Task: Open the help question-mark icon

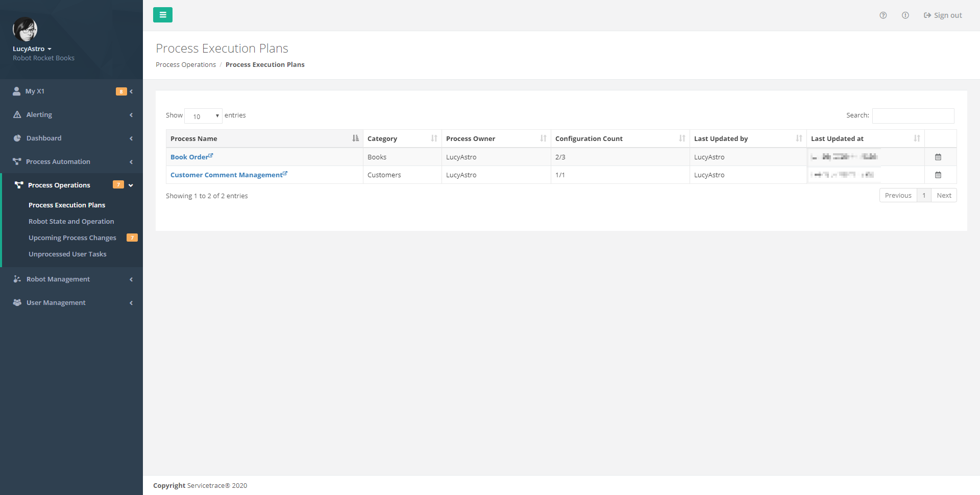Action: coord(884,15)
